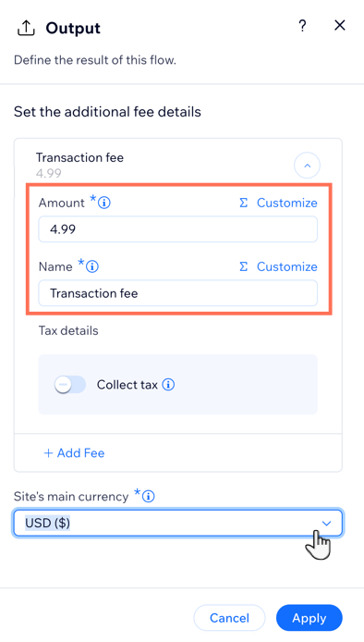364x642 pixels.
Task: Click the info icon next to Amount
Action: click(104, 203)
